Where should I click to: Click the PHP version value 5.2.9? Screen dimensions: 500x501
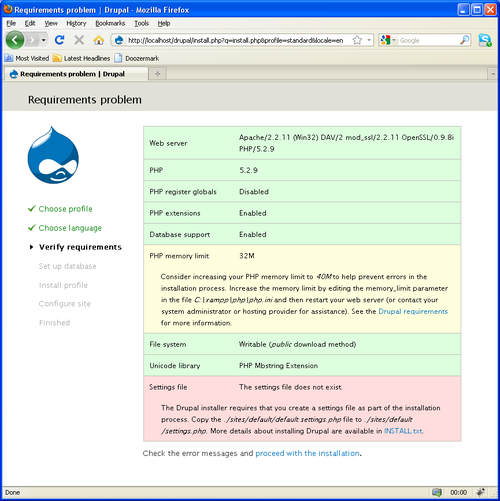click(x=248, y=170)
